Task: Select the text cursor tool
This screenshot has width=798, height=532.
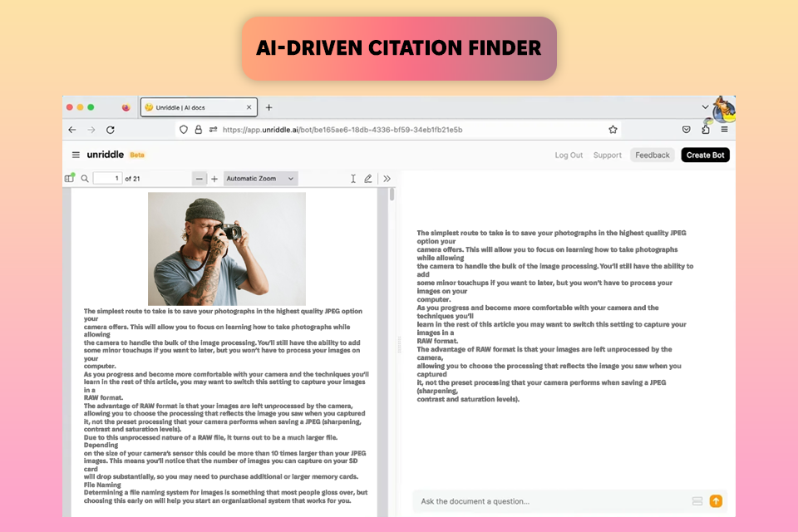Action: click(x=352, y=179)
